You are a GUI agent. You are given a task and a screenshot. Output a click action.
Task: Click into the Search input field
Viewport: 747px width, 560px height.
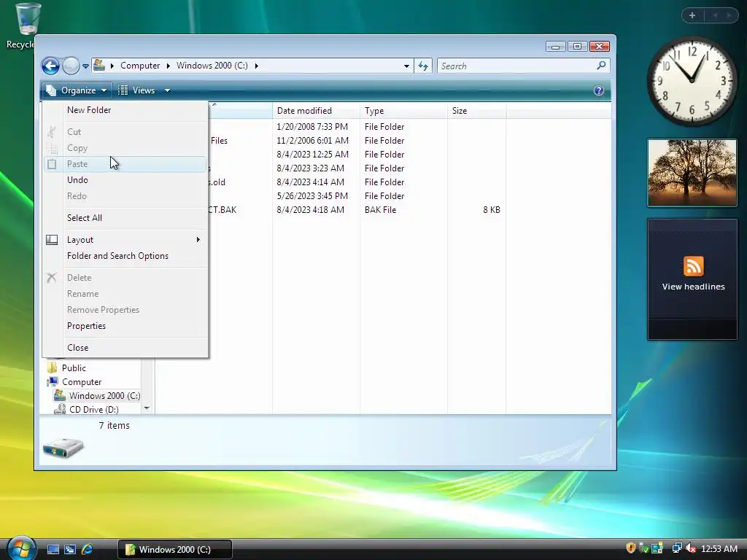(x=516, y=66)
